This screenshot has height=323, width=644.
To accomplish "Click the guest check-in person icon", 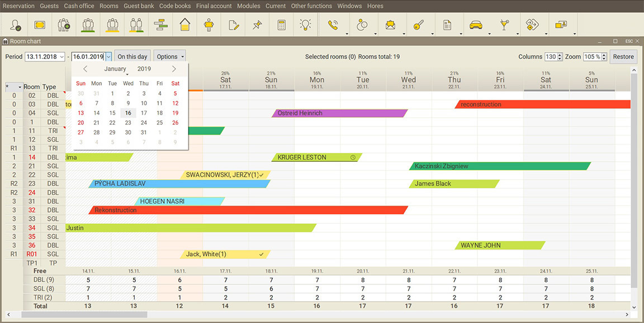I will click(15, 25).
